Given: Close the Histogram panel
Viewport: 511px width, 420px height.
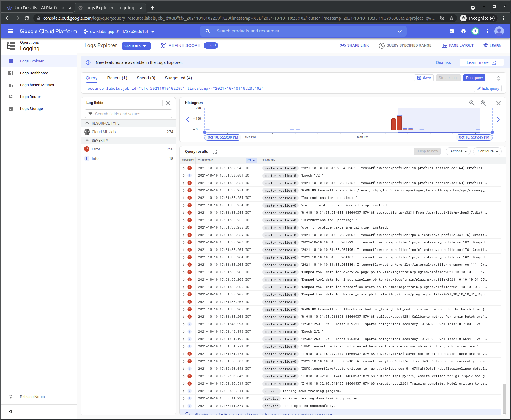Looking at the screenshot, I should 499,103.
